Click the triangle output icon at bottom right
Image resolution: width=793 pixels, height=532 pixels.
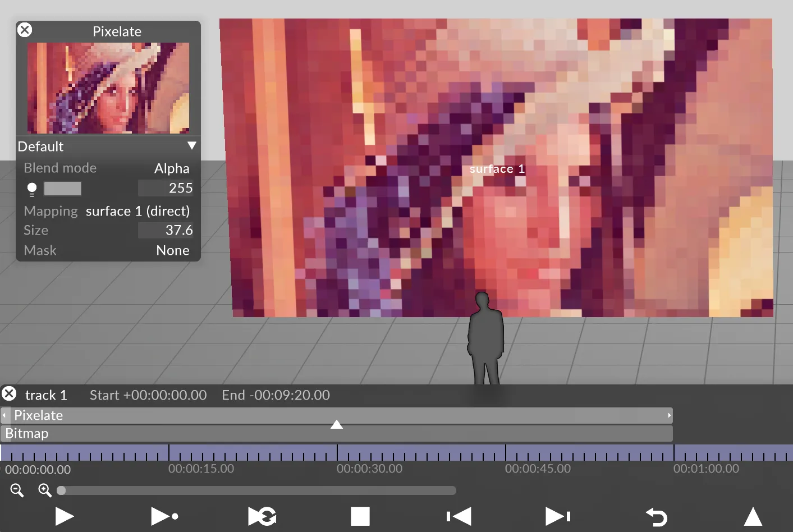[754, 516]
